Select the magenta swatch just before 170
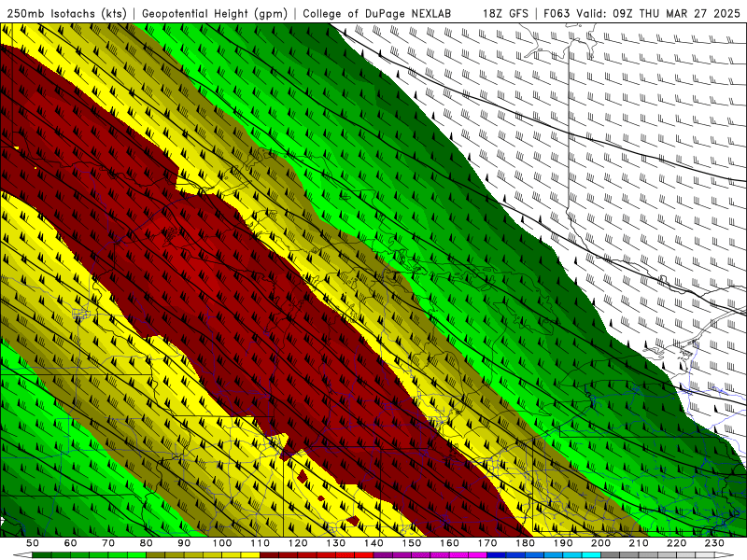 478,554
